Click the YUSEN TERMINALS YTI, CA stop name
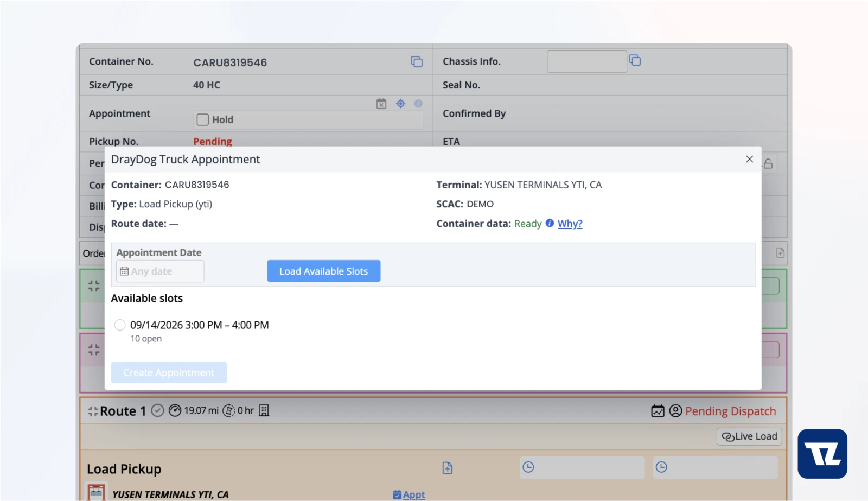The width and height of the screenshot is (868, 501). [170, 494]
